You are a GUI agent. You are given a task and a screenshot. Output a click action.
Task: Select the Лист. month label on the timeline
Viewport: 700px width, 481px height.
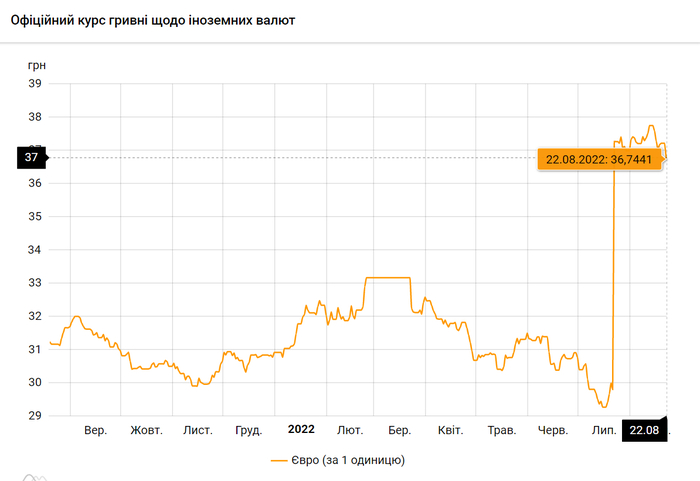[197, 430]
